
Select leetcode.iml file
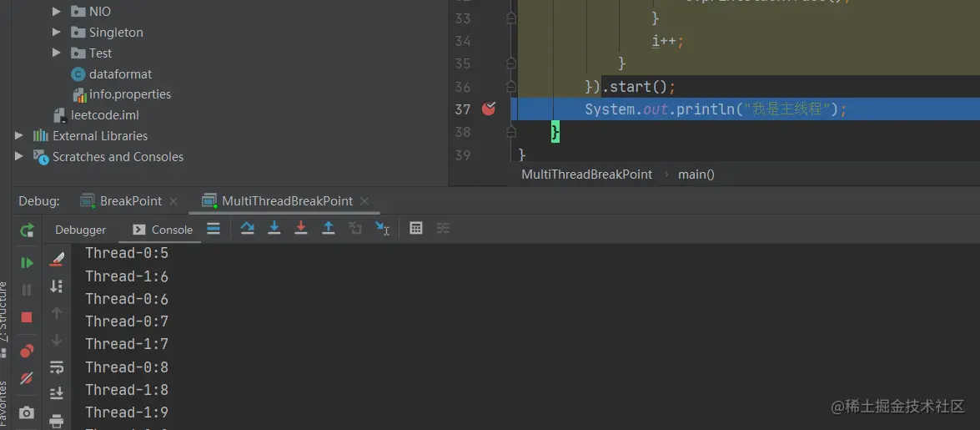105,115
